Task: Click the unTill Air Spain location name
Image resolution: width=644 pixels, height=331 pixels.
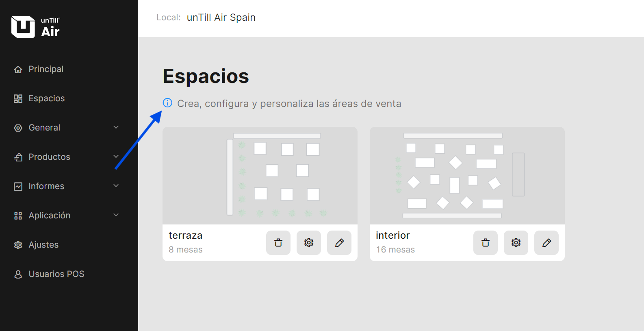Action: point(221,17)
